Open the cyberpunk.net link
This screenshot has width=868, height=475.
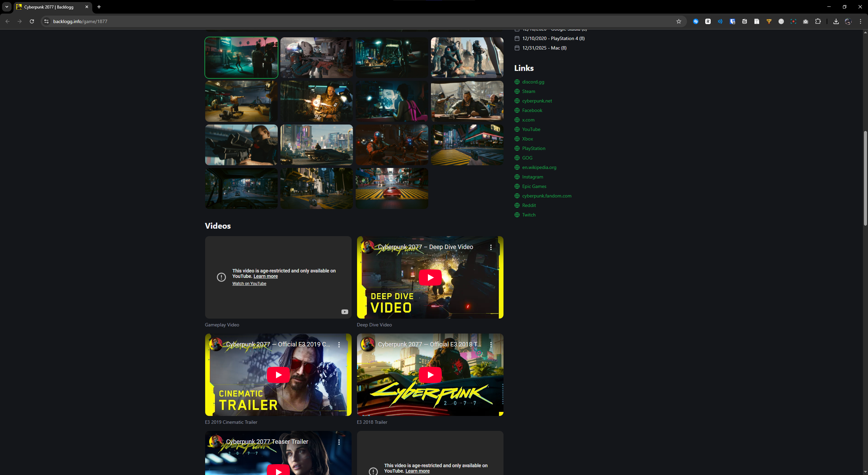click(537, 101)
